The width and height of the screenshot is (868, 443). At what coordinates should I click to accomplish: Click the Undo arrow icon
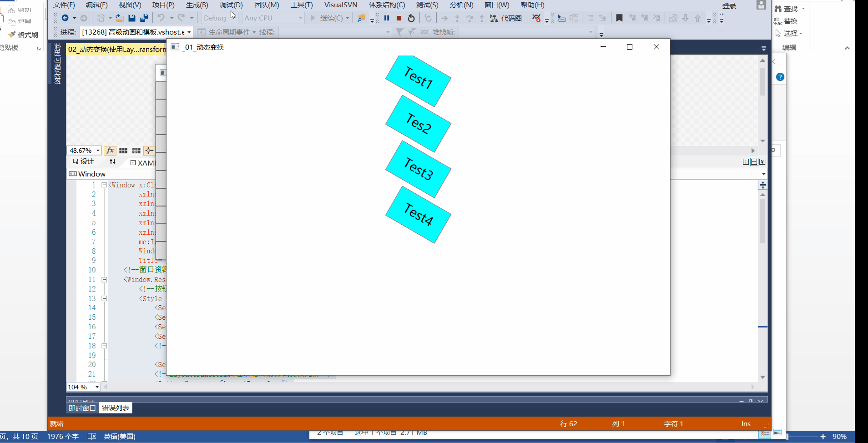[161, 18]
